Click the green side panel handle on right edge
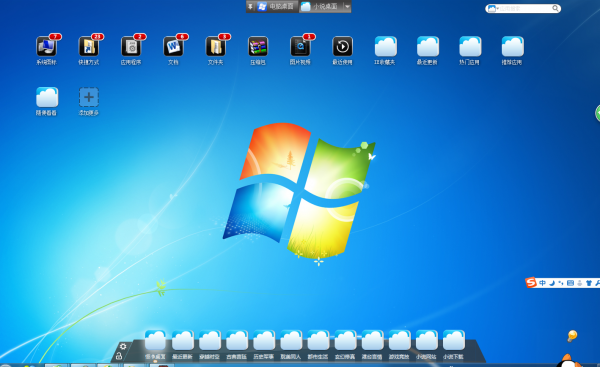The image size is (600, 367). coord(597,113)
